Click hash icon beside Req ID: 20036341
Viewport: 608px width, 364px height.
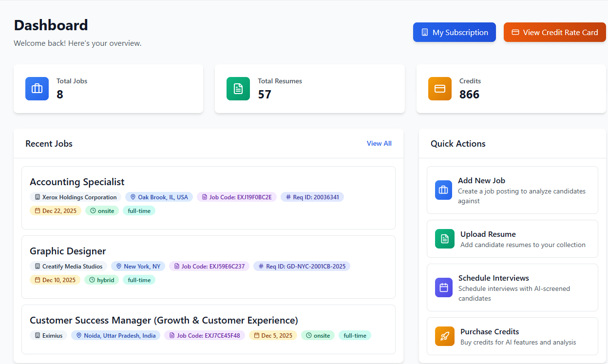coord(288,197)
